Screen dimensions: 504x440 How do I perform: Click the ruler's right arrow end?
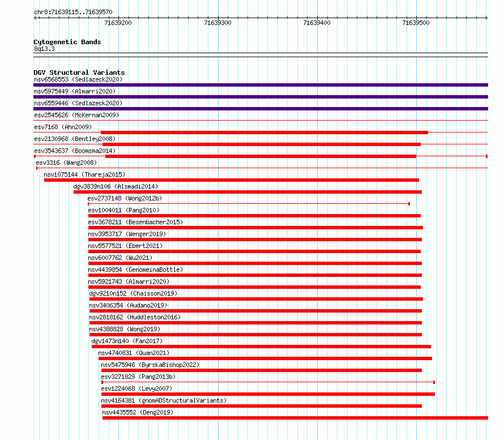pyautogui.click(x=486, y=18)
